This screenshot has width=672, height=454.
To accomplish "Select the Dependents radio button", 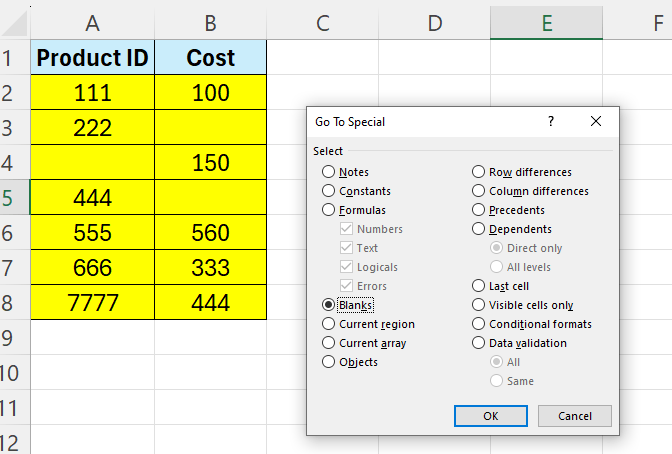I will coord(479,229).
